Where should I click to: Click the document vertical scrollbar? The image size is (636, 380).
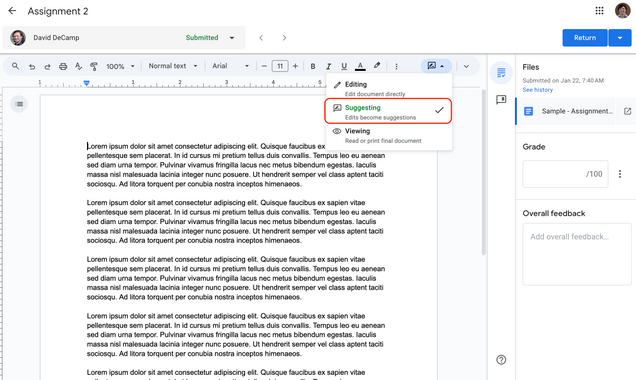click(483, 172)
